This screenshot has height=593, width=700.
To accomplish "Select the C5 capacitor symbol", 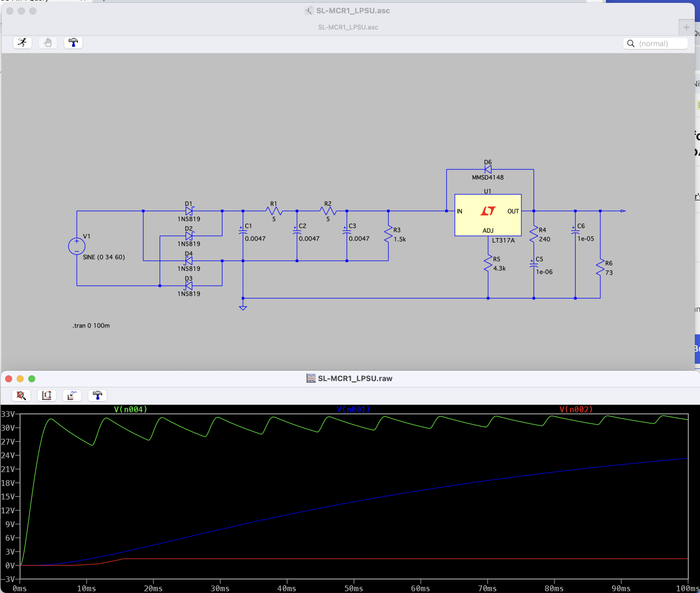I will [x=534, y=265].
